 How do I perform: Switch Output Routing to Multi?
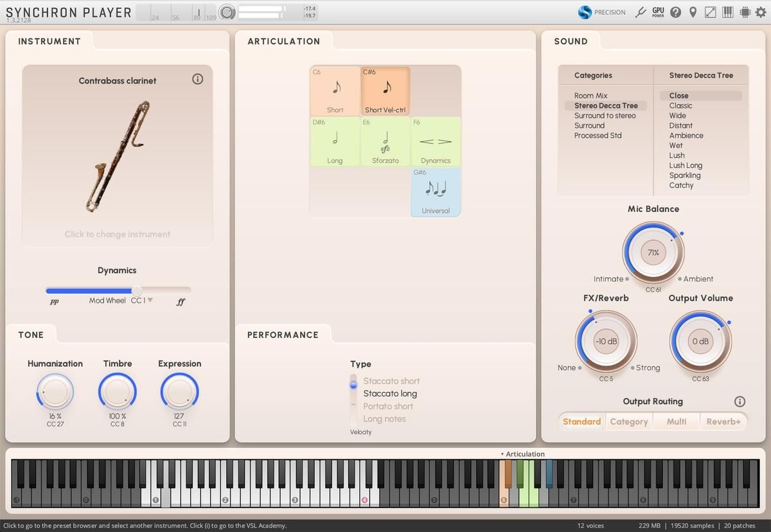[676, 421]
